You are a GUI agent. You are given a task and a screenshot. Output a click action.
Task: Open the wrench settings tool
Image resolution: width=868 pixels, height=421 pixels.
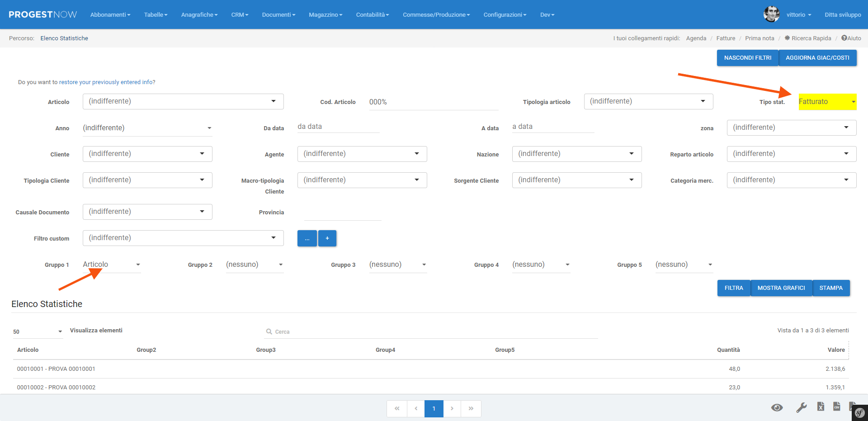(801, 407)
